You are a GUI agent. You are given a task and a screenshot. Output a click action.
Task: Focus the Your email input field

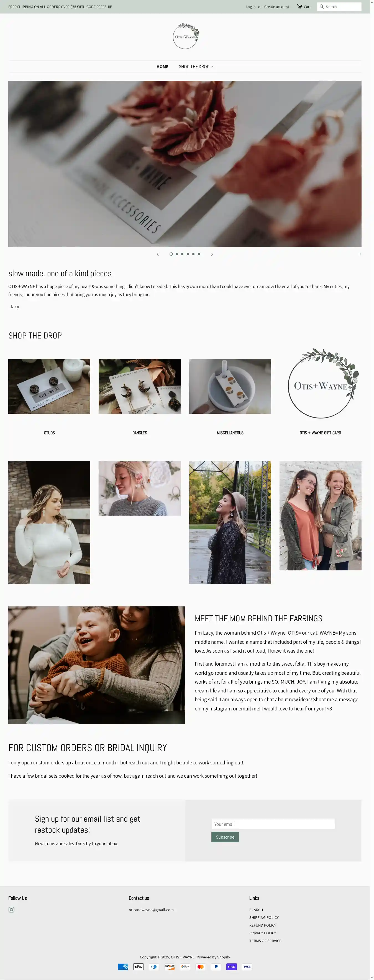pos(273,824)
